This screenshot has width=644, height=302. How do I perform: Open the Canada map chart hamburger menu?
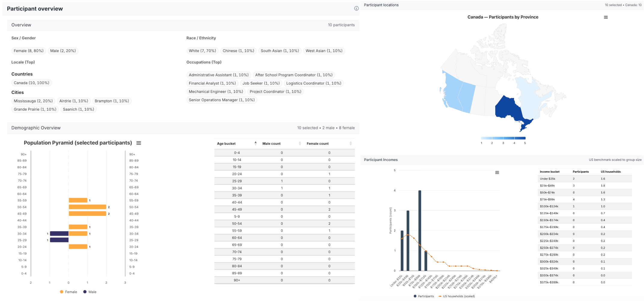[x=606, y=17]
